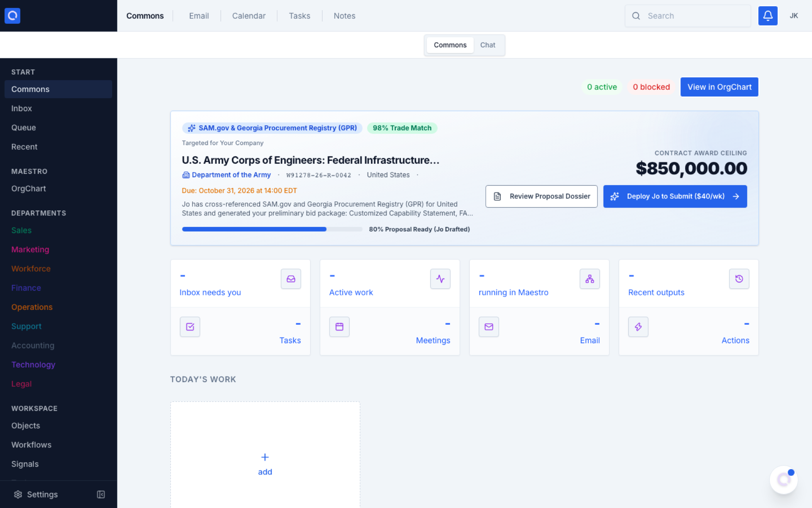The width and height of the screenshot is (812, 508).
Task: Open the Marketing department
Action: 58,249
